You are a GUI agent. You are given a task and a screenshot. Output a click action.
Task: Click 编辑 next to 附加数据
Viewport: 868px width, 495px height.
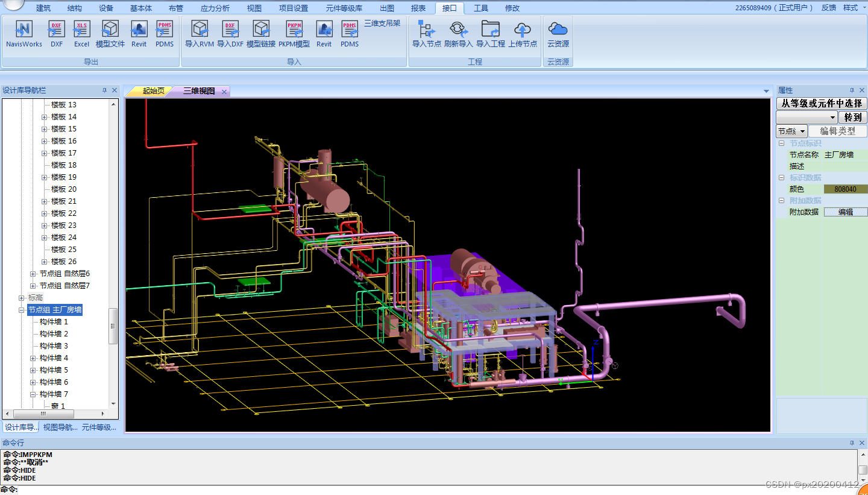coord(845,212)
